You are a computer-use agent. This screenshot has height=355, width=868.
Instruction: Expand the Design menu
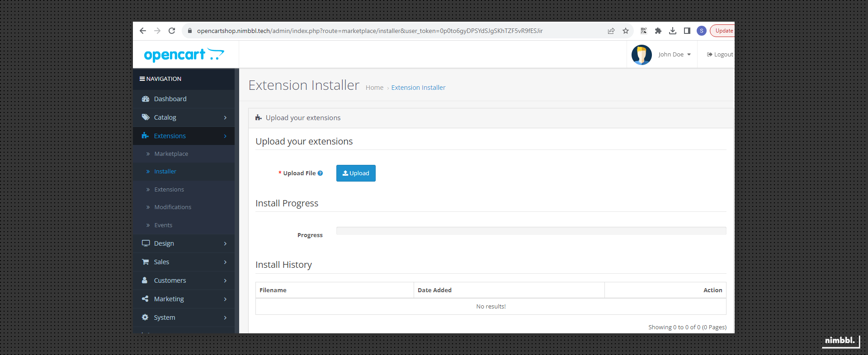click(x=184, y=243)
